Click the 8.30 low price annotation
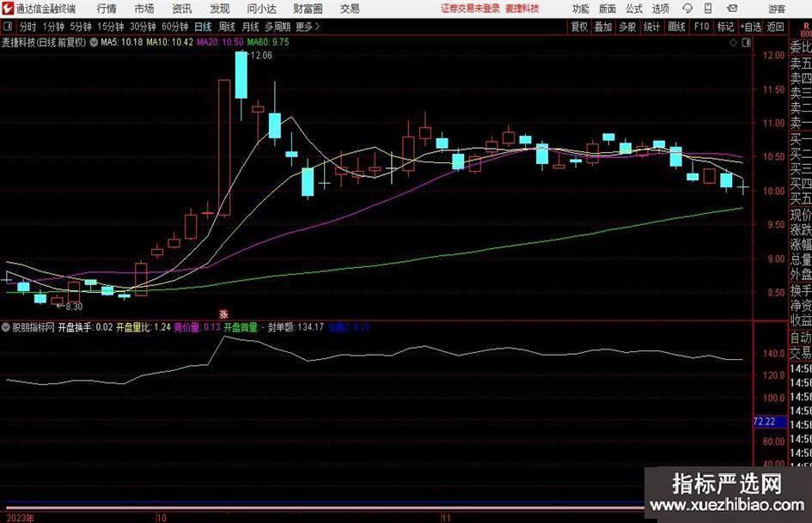Image resolution: width=812 pixels, height=523 pixels. 74,307
